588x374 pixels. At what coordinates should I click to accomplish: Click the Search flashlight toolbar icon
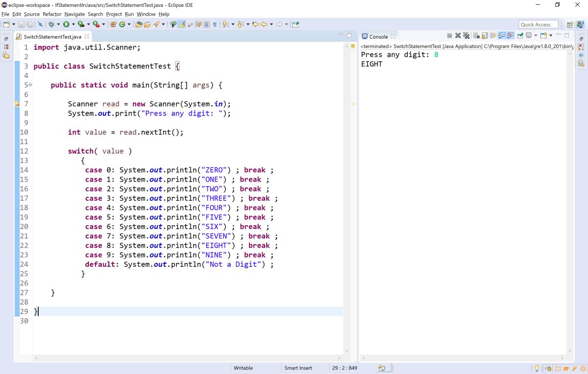[156, 24]
